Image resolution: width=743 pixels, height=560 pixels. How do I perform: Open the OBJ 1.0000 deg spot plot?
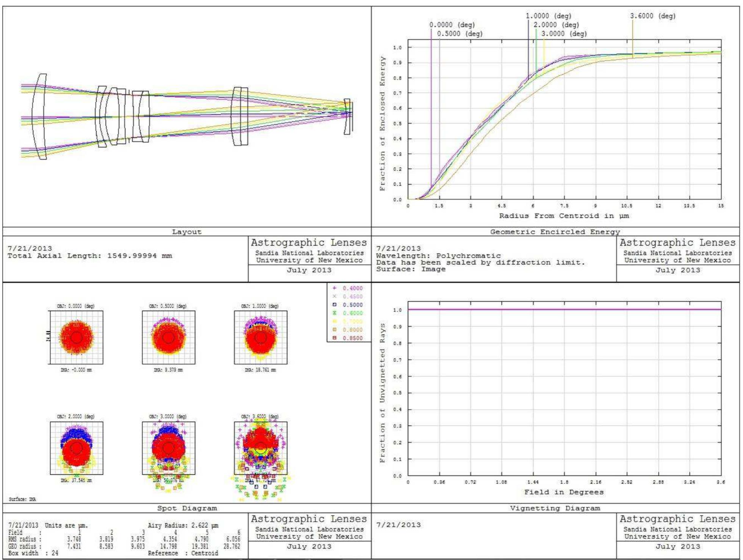pos(261,337)
